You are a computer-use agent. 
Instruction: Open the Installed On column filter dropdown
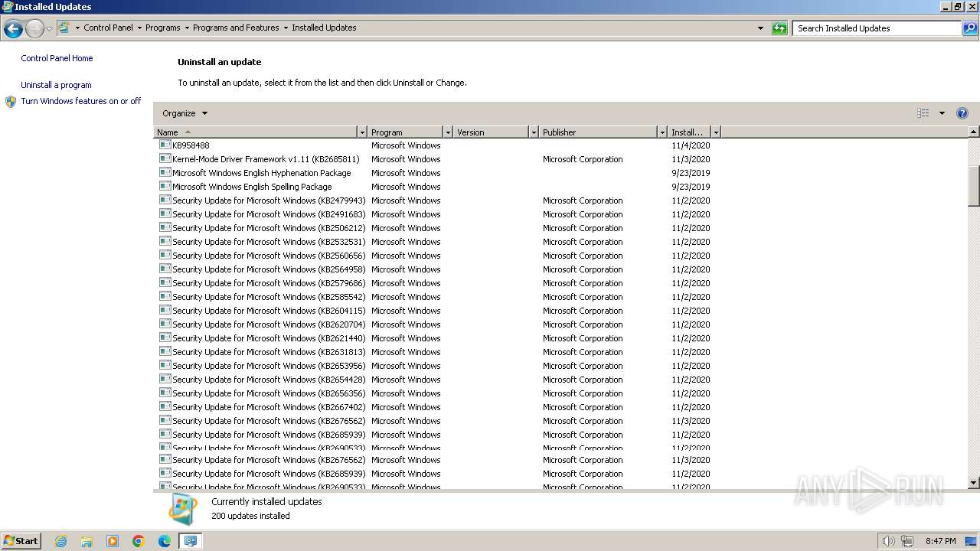point(716,132)
